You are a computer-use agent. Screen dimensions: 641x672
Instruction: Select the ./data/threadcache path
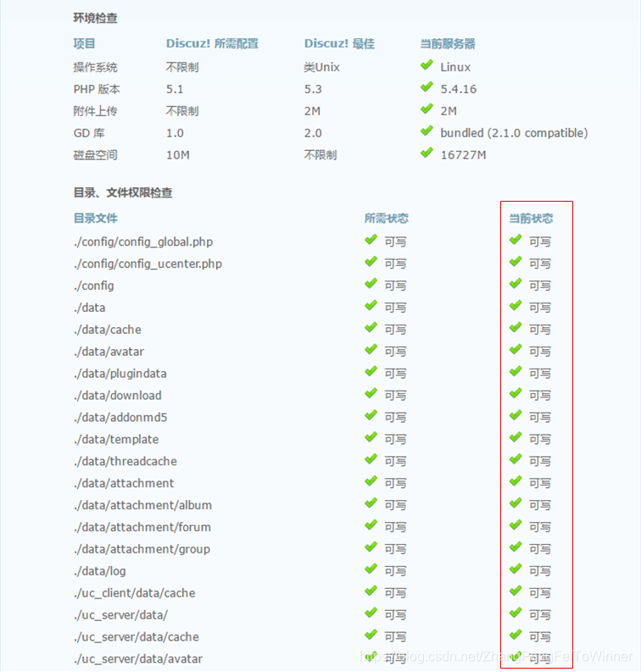click(125, 461)
